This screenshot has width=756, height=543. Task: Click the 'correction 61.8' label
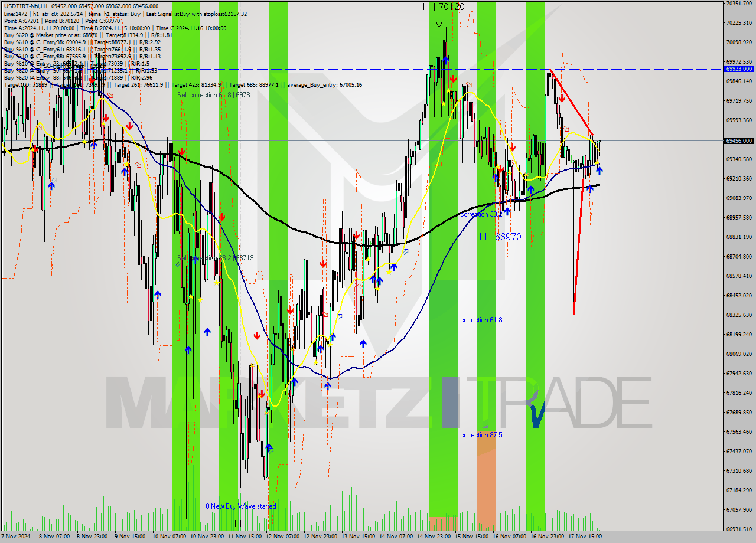(x=481, y=320)
